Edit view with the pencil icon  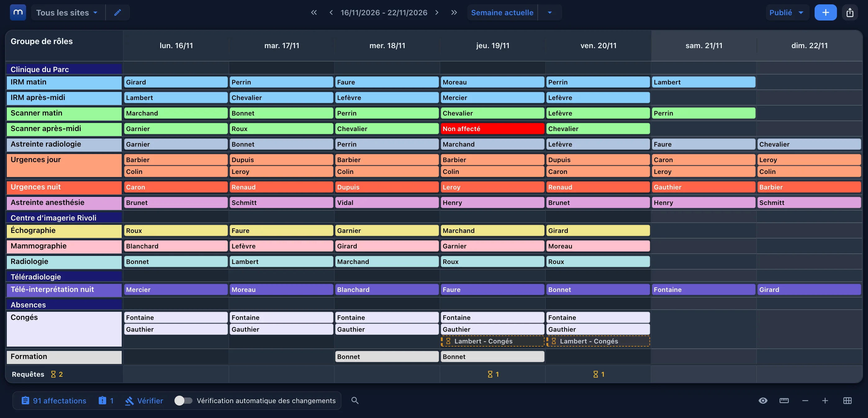(x=117, y=12)
